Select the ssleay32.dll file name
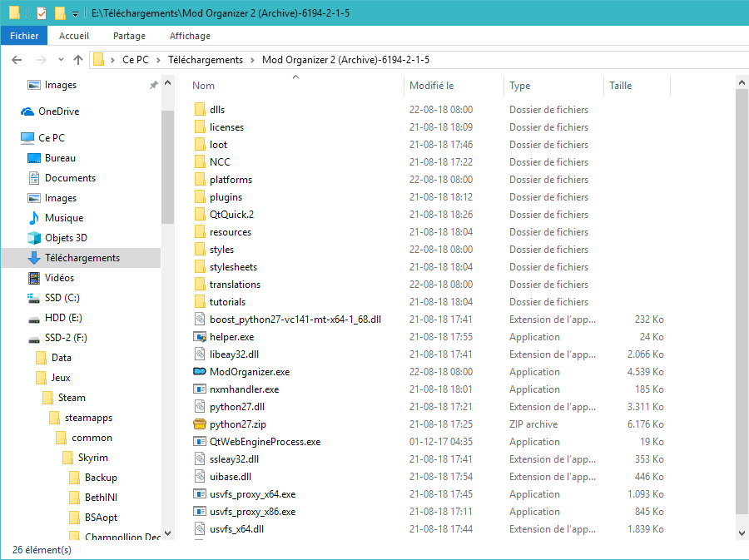The height and width of the screenshot is (560, 749). (x=234, y=459)
